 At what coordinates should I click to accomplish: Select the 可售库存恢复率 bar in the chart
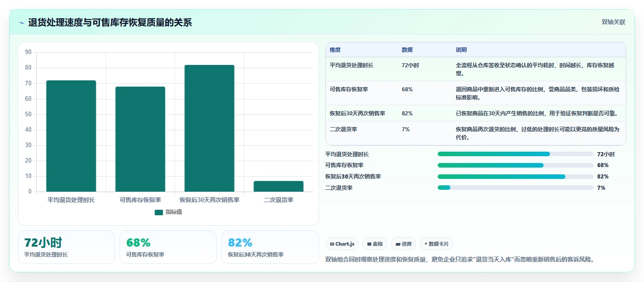[x=140, y=139]
